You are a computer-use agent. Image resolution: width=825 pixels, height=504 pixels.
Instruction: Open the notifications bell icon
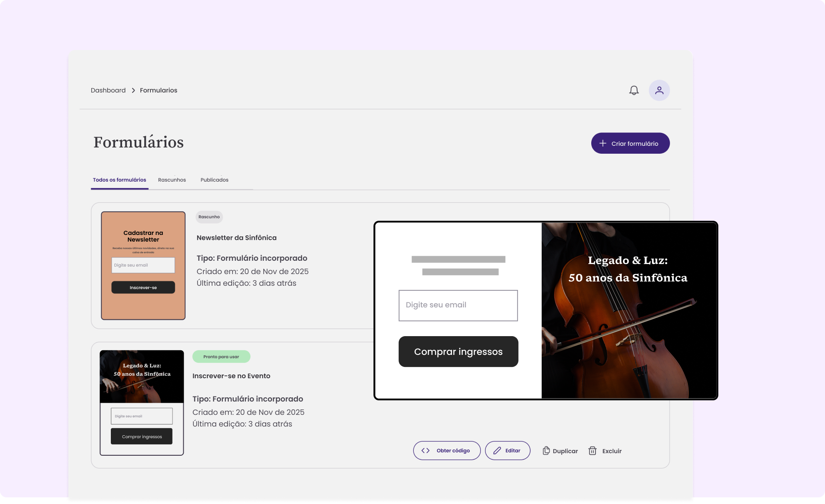(634, 90)
